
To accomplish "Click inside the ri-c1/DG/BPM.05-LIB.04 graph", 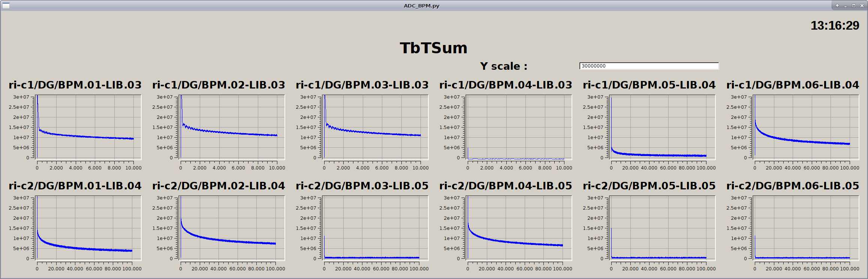I will click(x=662, y=127).
